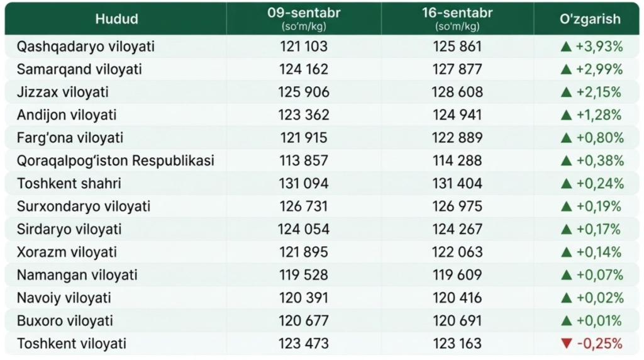
Task: Select the Samarqand viloyati row label
Action: [x=79, y=69]
